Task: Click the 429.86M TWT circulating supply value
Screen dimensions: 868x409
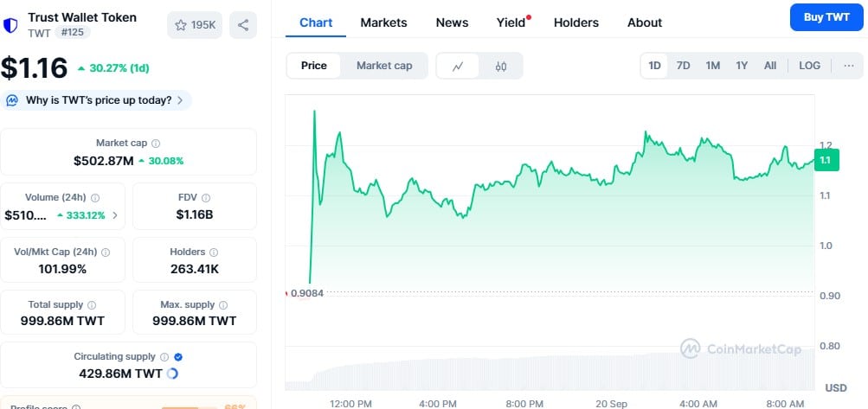Action: [x=120, y=374]
